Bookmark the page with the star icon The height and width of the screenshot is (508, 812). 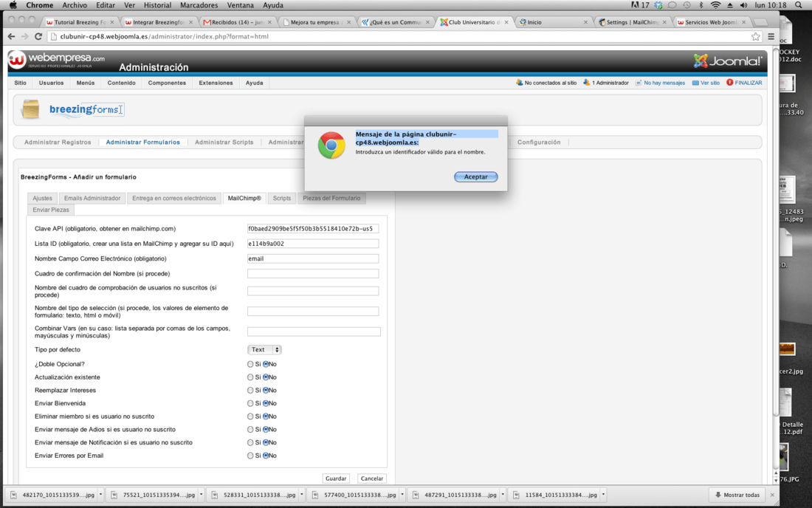click(x=756, y=37)
